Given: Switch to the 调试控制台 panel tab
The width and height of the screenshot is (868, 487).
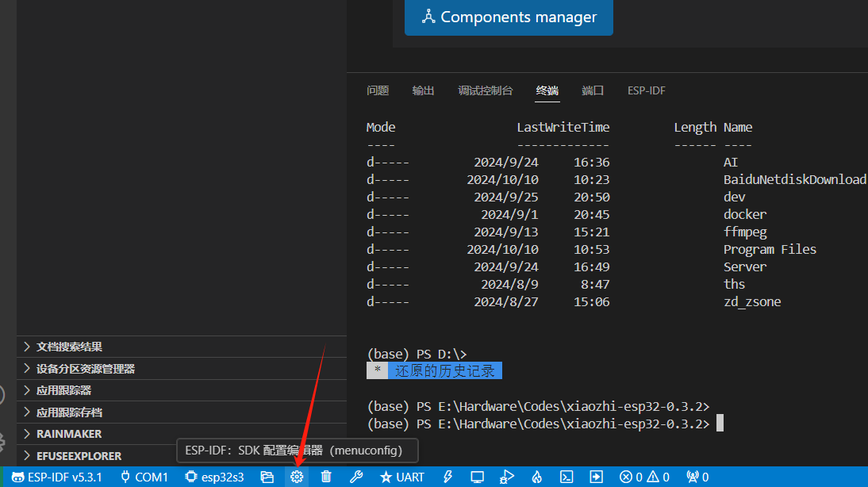Looking at the screenshot, I should pos(485,90).
